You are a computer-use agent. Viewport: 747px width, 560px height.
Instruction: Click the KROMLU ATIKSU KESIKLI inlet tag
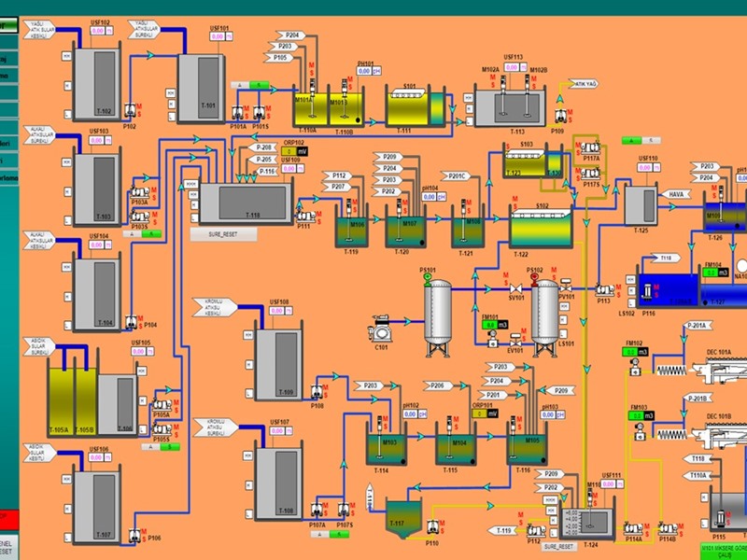point(215,307)
